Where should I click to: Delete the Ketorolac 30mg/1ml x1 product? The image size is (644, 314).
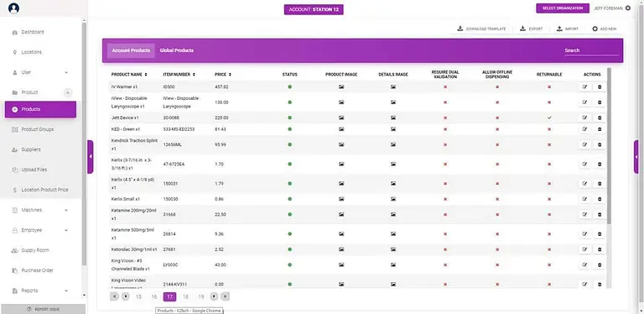(600, 249)
